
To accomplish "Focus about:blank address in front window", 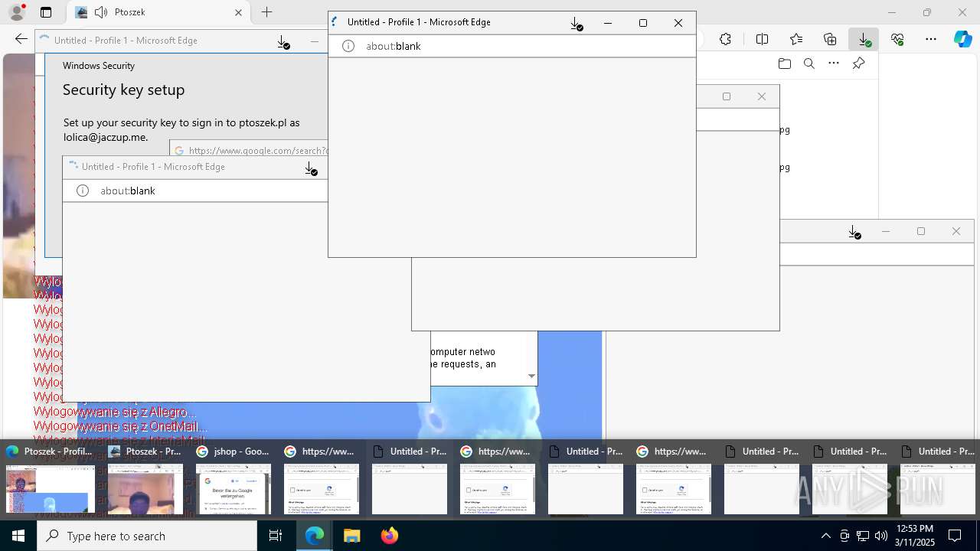I will pos(394,46).
